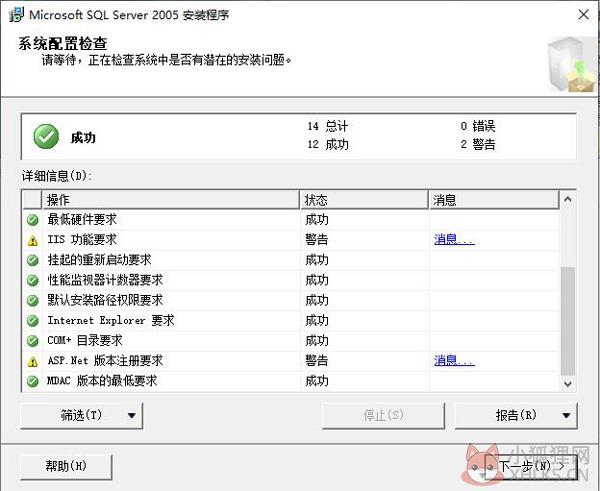
Task: Close the setup window
Action: pos(584,15)
